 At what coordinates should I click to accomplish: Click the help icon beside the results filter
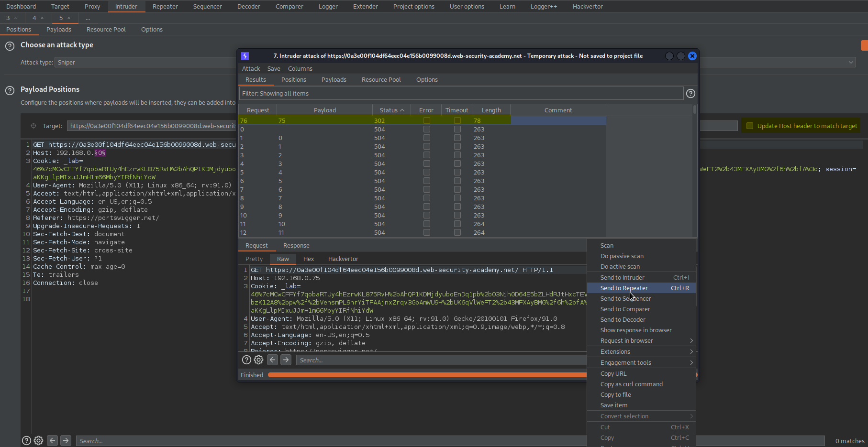click(690, 94)
